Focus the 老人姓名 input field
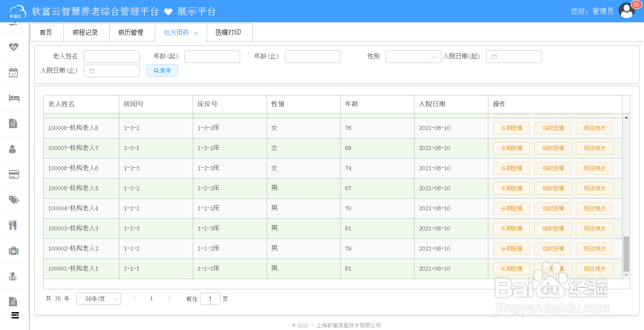 pos(111,57)
